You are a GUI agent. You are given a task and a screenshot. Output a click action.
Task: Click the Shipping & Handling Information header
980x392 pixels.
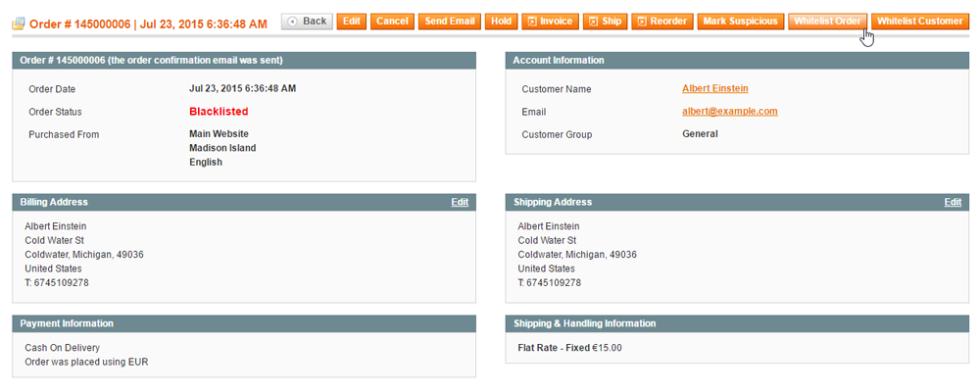tap(737, 323)
